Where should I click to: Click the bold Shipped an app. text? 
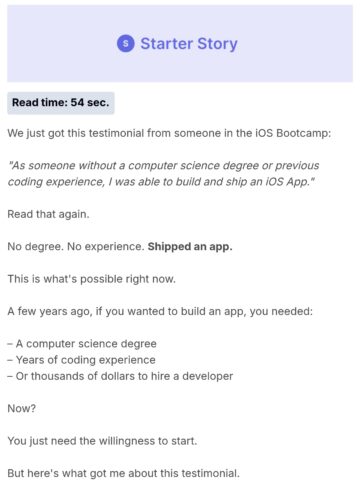pyautogui.click(x=190, y=247)
